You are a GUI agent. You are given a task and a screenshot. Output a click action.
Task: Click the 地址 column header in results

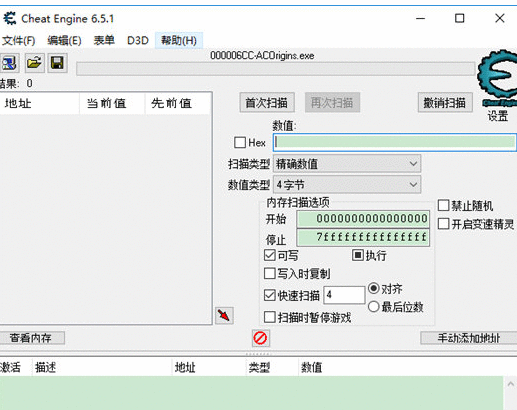39,103
